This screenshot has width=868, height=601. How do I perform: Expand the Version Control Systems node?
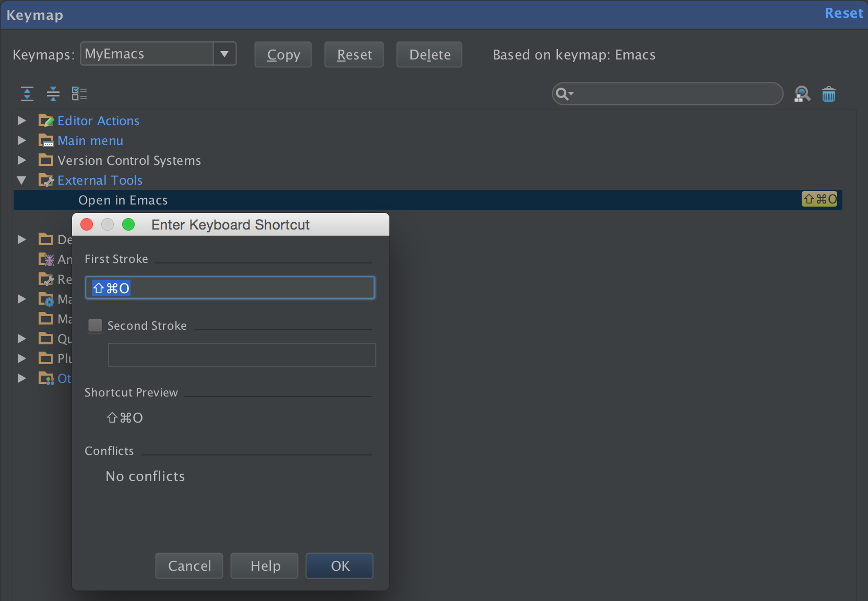pyautogui.click(x=21, y=160)
